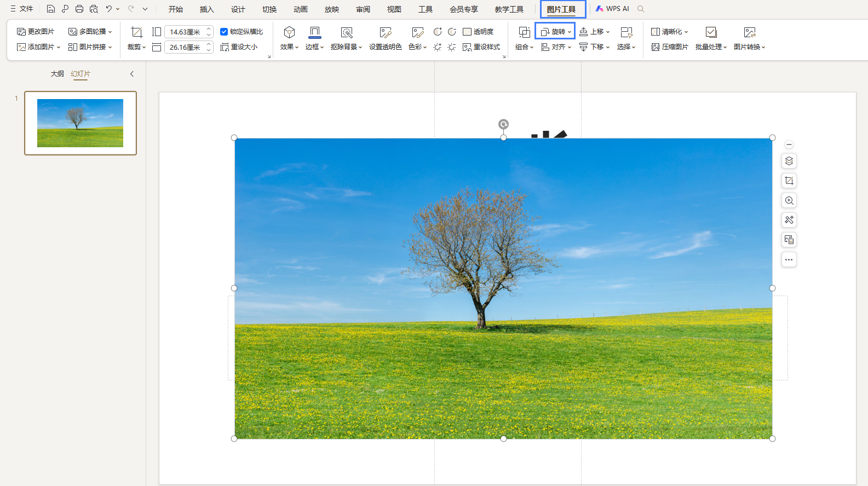This screenshot has width=868, height=486.
Task: Switch to the 动画 (Animation) tab
Action: coord(301,9)
